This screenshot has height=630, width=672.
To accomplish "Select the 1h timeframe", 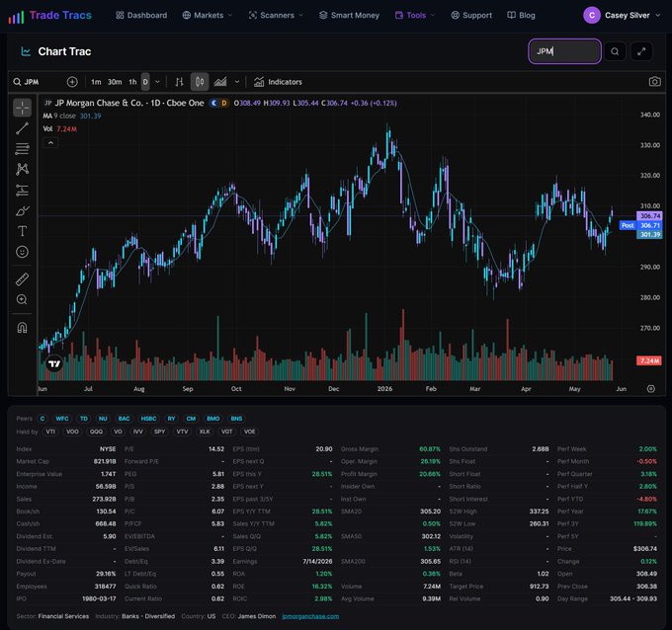I will pos(132,82).
